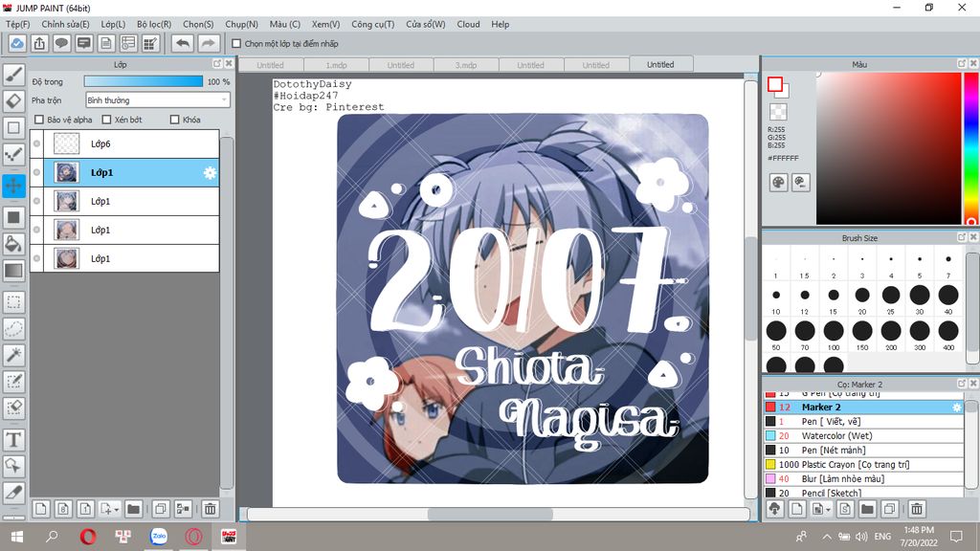The height and width of the screenshot is (551, 980).
Task: Select brush size 100
Action: tap(834, 335)
